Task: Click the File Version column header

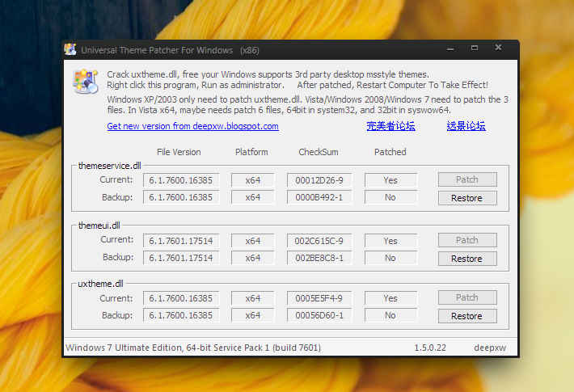Action: [179, 152]
